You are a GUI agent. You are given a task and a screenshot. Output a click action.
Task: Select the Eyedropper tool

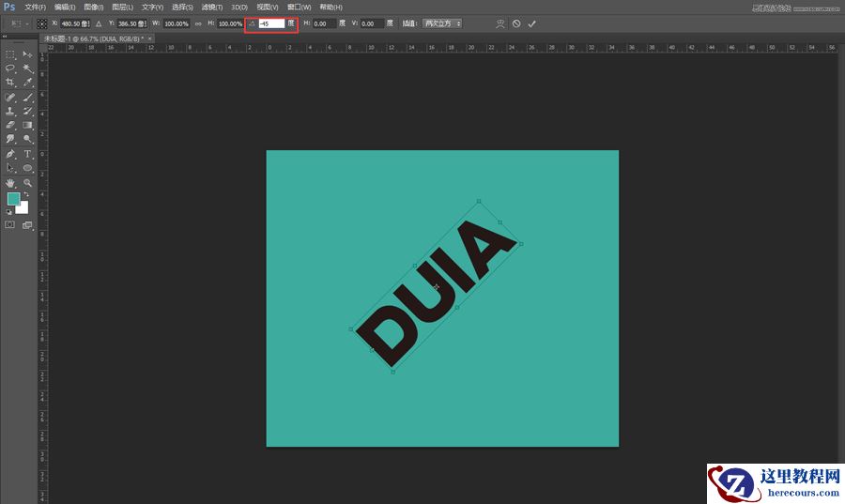pyautogui.click(x=28, y=83)
